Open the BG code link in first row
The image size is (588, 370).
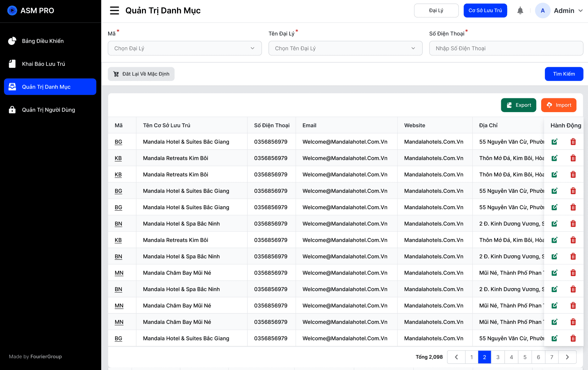118,142
